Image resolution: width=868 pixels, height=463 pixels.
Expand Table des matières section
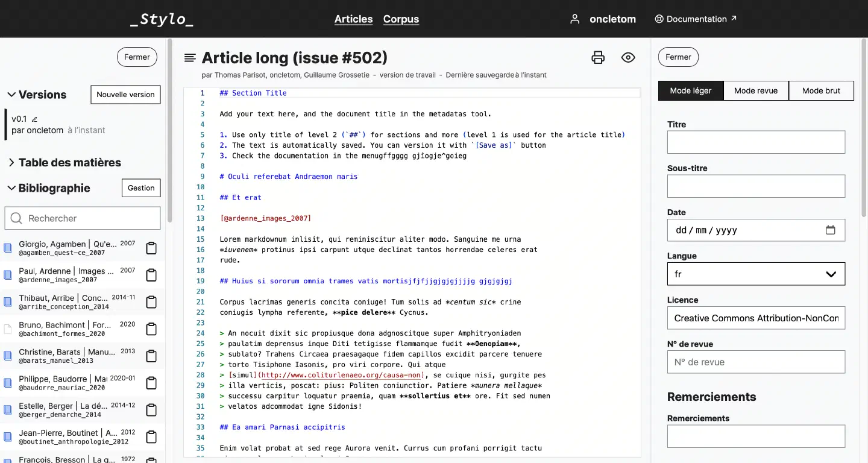64,162
